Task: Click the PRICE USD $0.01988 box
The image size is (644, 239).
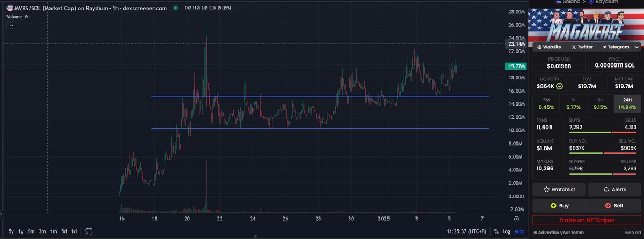Action: pyautogui.click(x=558, y=63)
